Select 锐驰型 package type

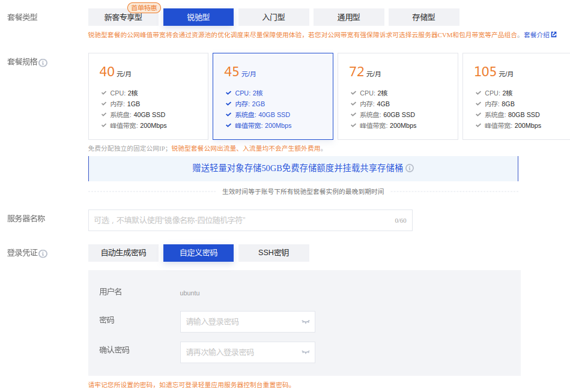(198, 17)
